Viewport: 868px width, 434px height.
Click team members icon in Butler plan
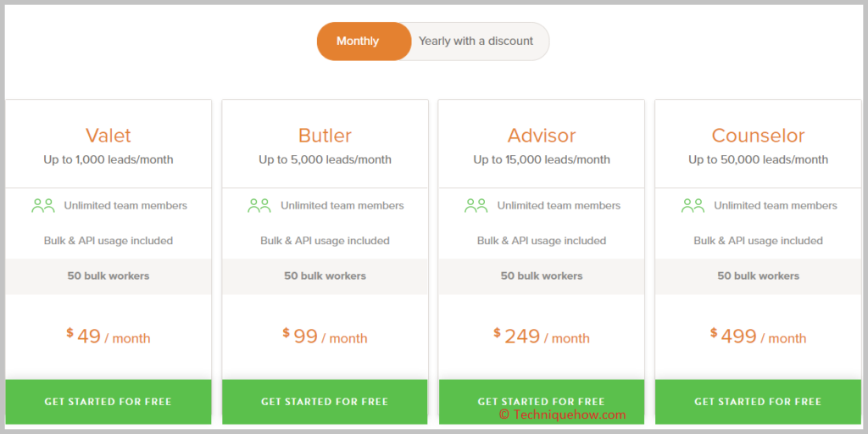pos(259,206)
